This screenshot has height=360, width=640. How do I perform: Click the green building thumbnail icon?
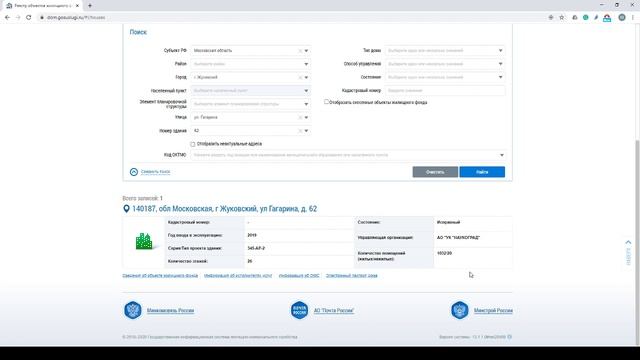(x=144, y=241)
